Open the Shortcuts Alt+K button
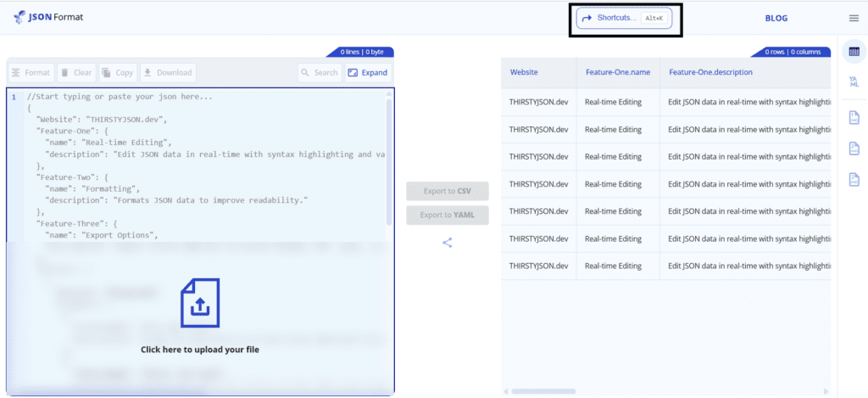This screenshot has width=868, height=398. point(624,18)
